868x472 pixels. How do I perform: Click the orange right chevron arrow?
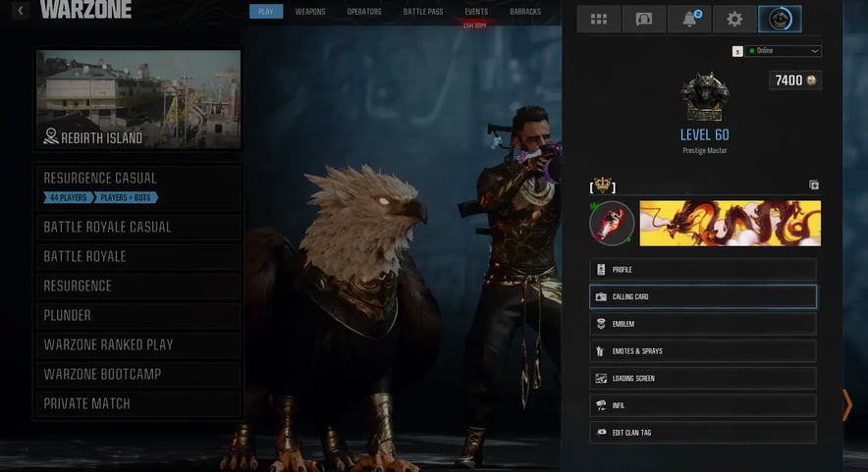[846, 405]
